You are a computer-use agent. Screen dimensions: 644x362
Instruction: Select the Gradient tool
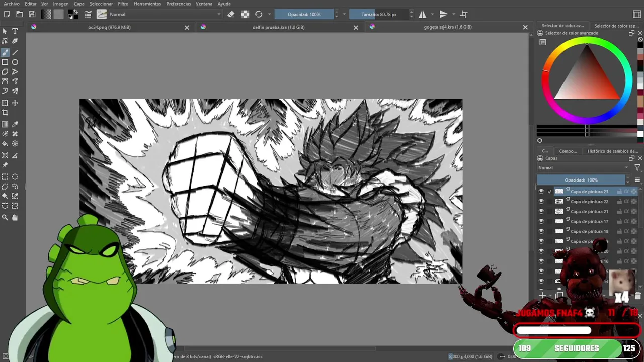click(x=5, y=124)
